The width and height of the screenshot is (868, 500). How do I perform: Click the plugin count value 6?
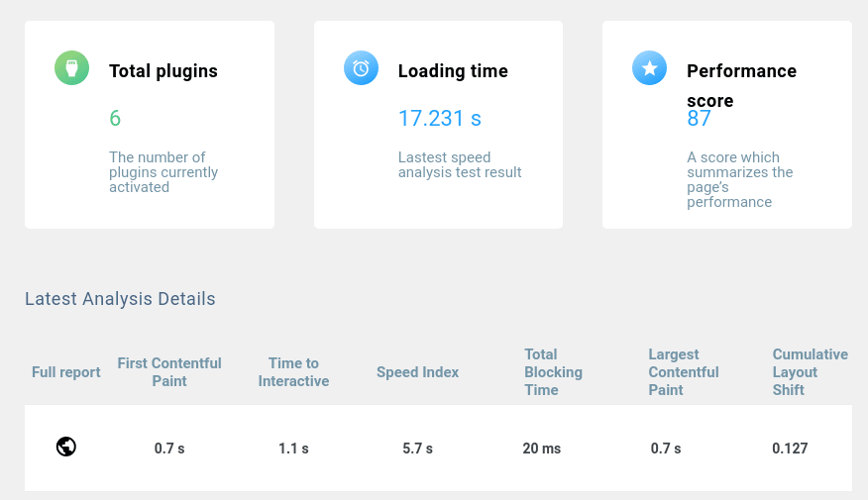[115, 119]
